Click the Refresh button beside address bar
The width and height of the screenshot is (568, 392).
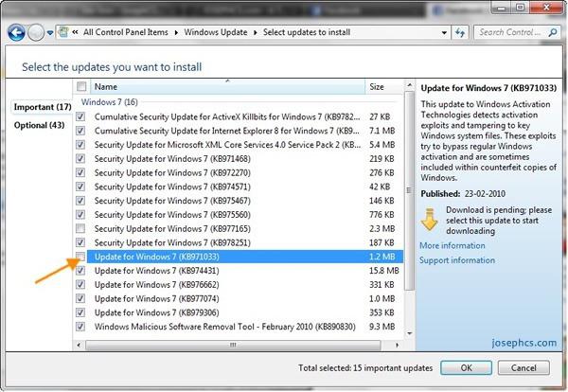(x=460, y=32)
